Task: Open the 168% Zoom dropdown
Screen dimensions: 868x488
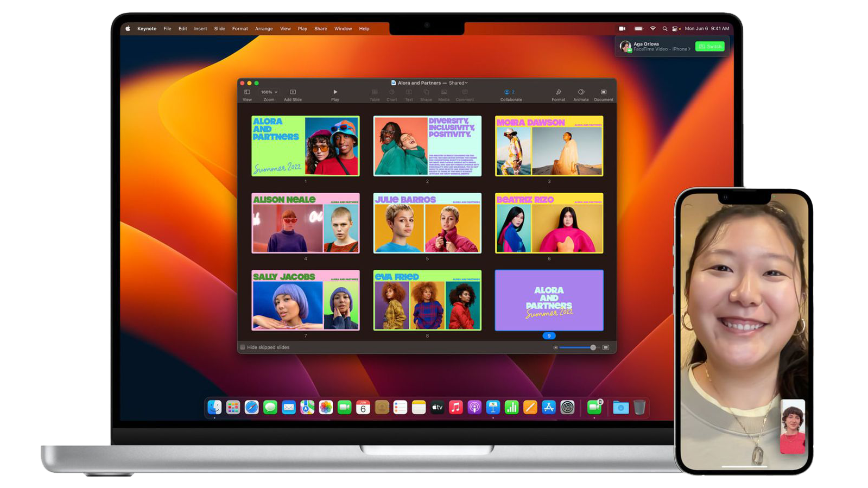Action: point(269,92)
